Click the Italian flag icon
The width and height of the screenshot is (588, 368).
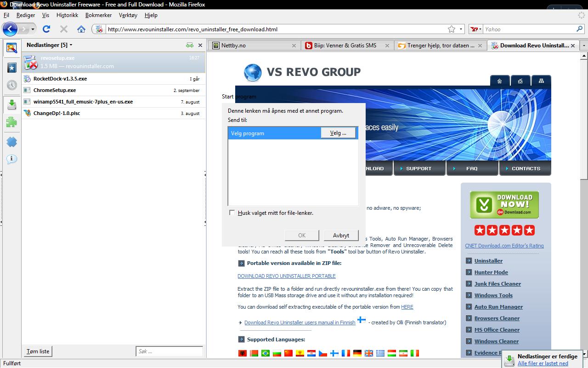point(415,353)
